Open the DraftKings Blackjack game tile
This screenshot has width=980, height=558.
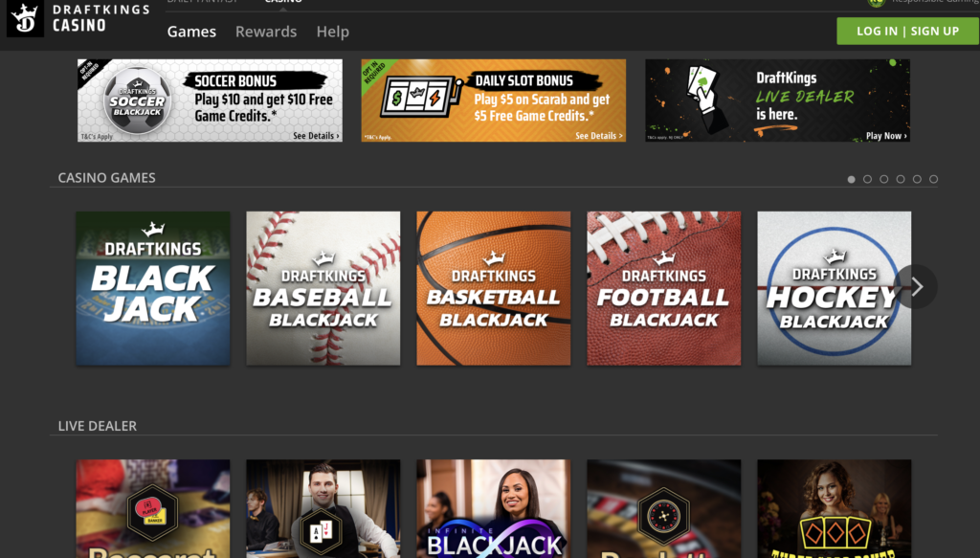click(152, 288)
